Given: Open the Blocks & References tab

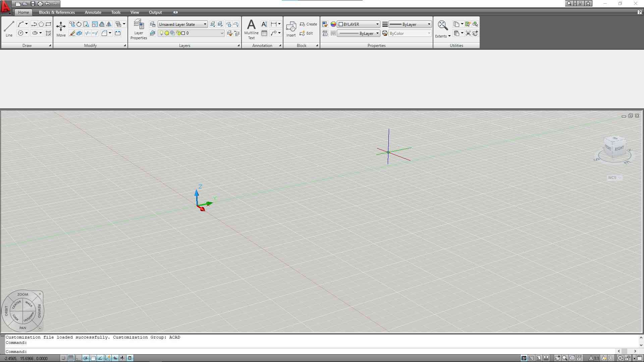Looking at the screenshot, I should [x=57, y=12].
